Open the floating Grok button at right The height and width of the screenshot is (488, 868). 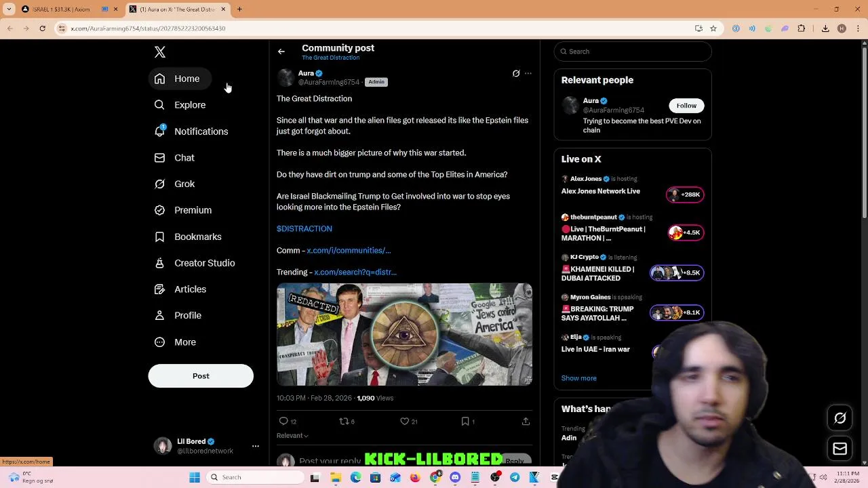(x=840, y=418)
